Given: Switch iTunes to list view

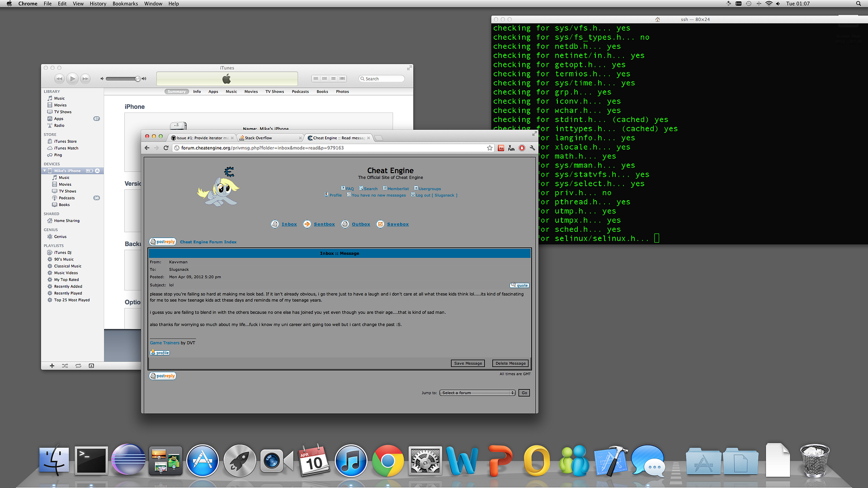Looking at the screenshot, I should [x=316, y=79].
